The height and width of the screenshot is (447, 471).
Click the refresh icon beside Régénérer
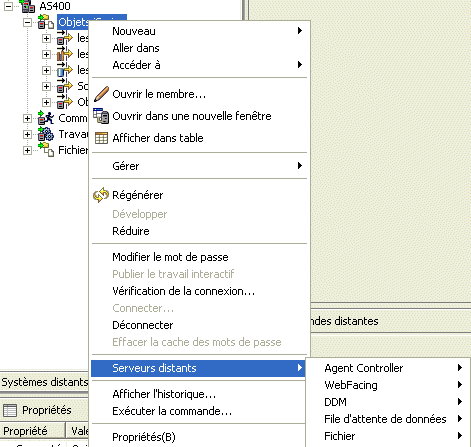tap(101, 195)
